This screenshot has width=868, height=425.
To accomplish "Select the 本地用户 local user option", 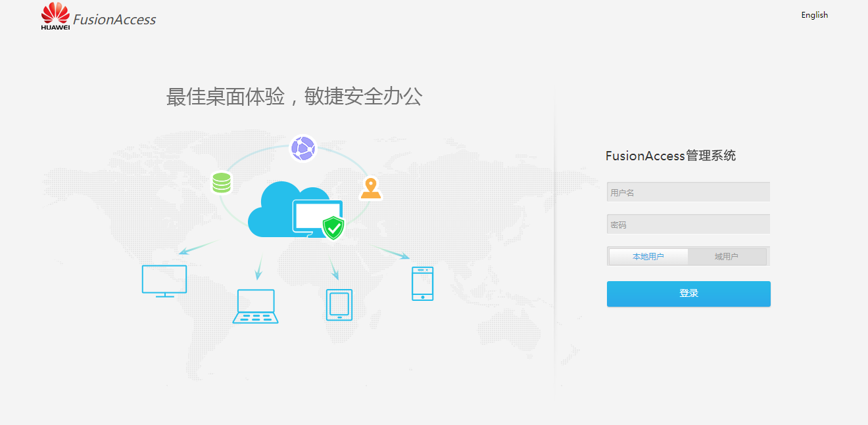I will (648, 257).
